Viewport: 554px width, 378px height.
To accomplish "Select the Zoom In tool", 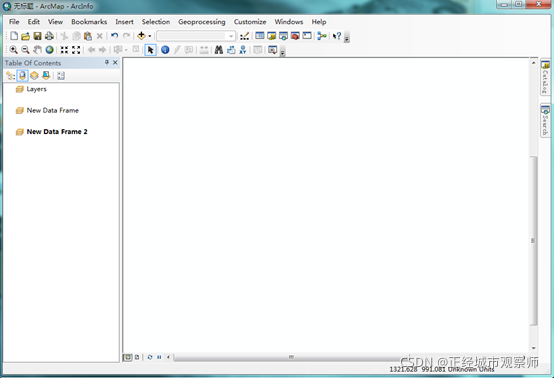I will (x=13, y=50).
